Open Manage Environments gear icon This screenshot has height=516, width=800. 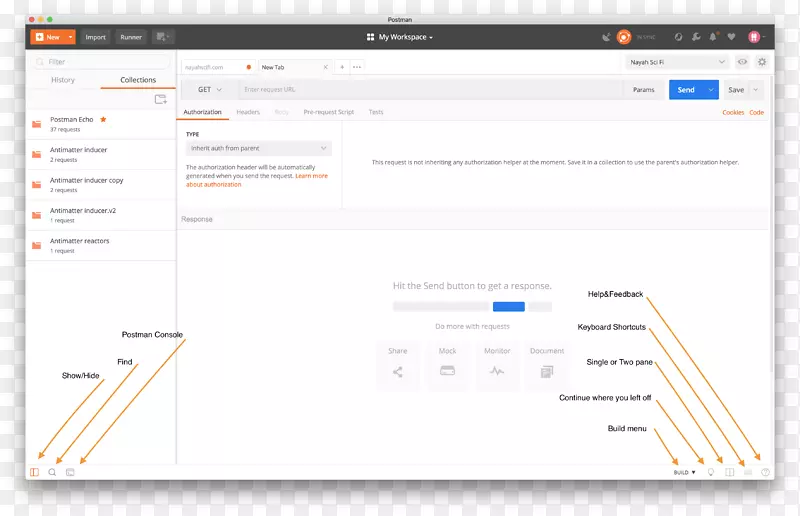pos(762,62)
